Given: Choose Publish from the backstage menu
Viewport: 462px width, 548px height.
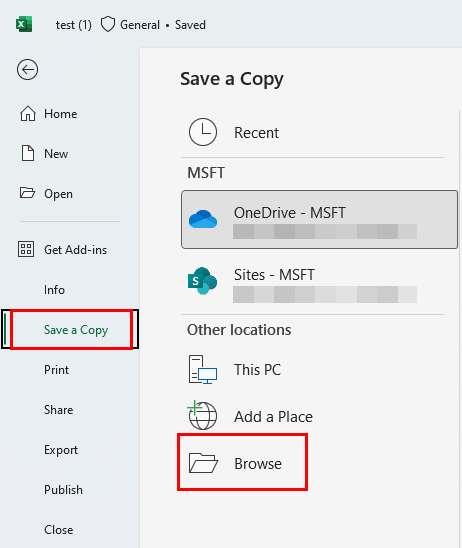Looking at the screenshot, I should (63, 490).
